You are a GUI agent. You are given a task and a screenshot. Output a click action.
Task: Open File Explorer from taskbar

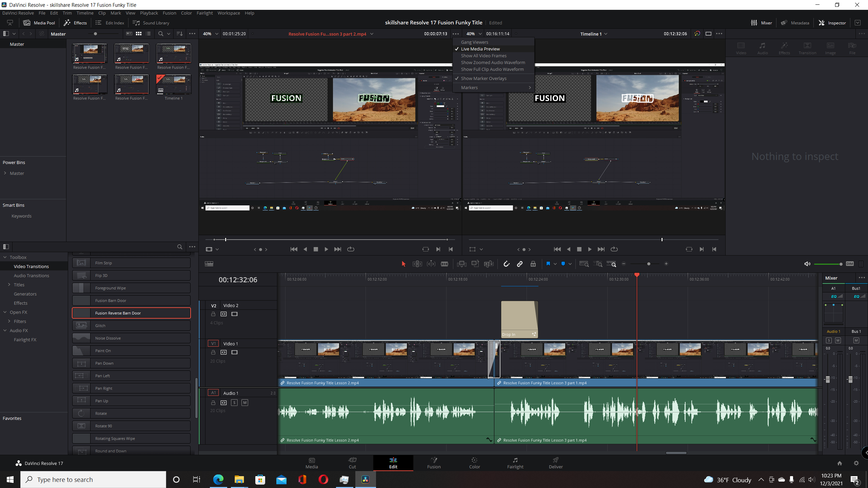pyautogui.click(x=239, y=480)
